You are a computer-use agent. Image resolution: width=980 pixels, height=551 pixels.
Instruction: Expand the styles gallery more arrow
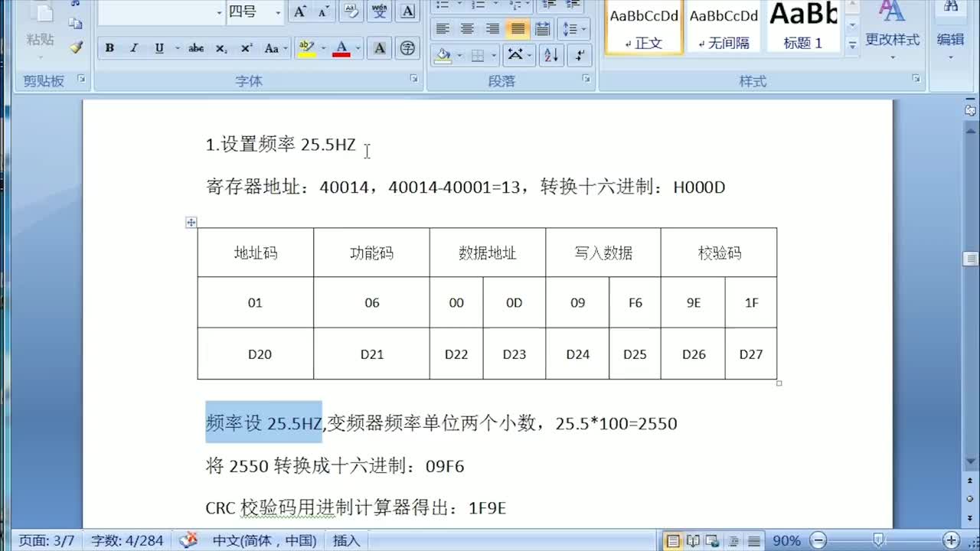click(x=852, y=45)
